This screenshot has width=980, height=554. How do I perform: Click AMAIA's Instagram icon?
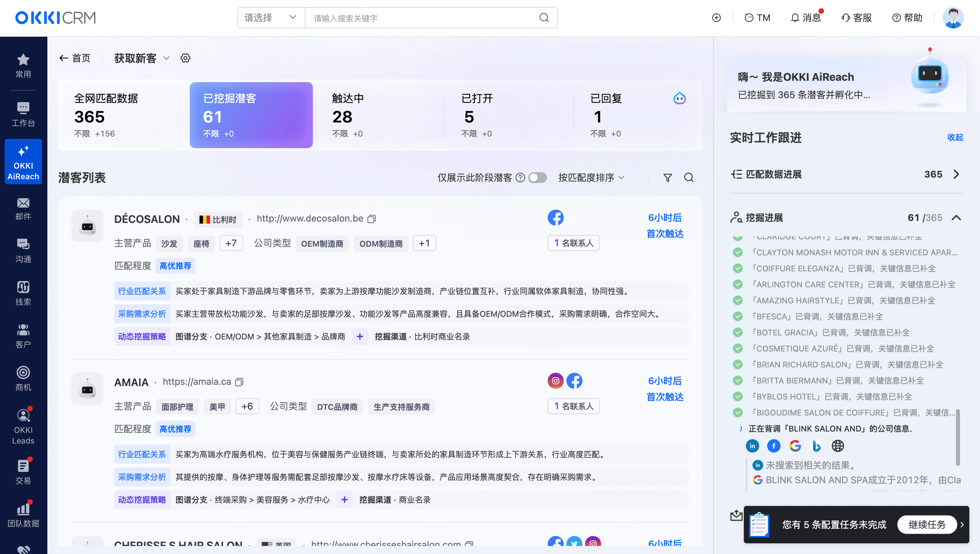coord(555,381)
